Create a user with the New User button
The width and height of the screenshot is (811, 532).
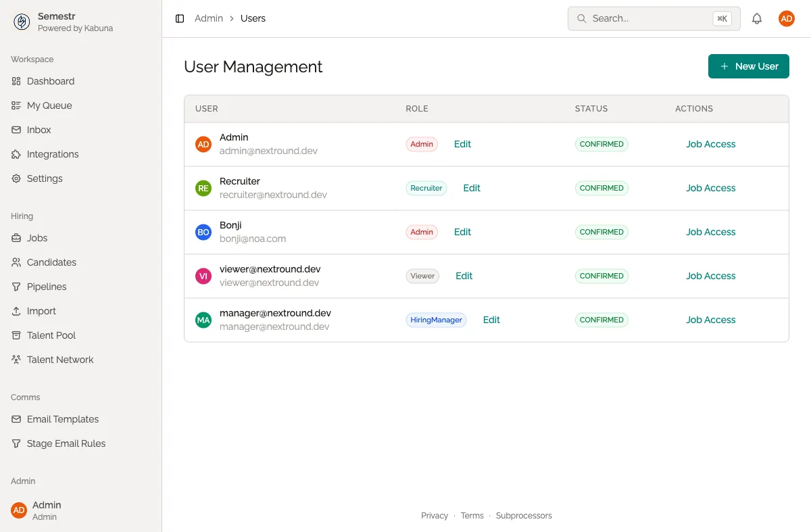coord(748,66)
